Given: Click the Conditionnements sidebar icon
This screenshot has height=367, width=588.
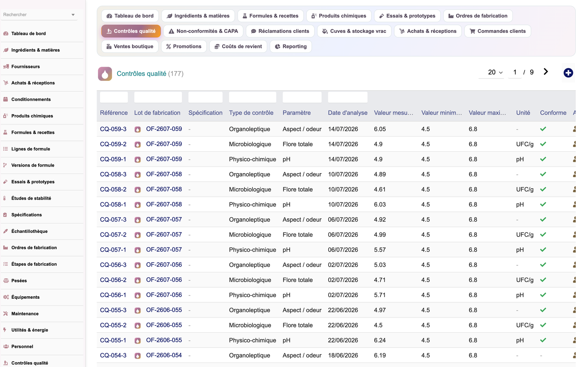Looking at the screenshot, I should (x=6, y=100).
